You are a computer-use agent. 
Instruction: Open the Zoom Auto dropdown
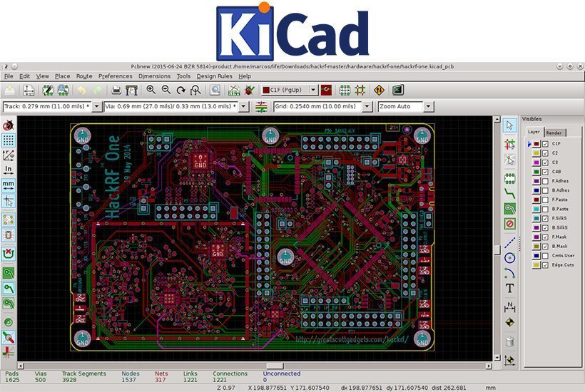(428, 107)
